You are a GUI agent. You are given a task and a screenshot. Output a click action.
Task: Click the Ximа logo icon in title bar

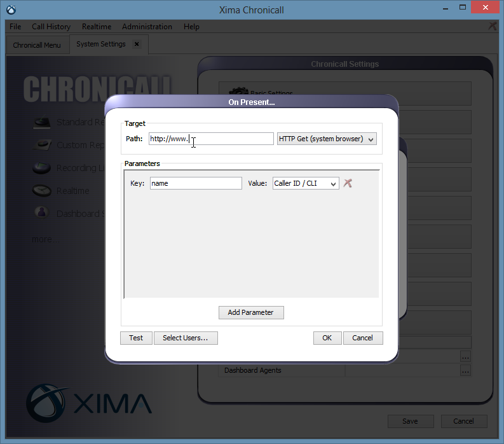(11, 10)
